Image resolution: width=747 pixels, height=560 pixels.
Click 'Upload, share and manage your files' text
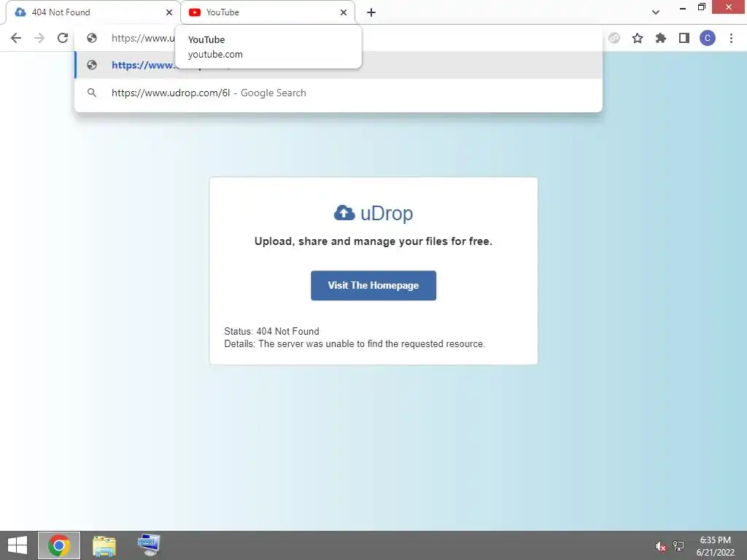pyautogui.click(x=373, y=241)
